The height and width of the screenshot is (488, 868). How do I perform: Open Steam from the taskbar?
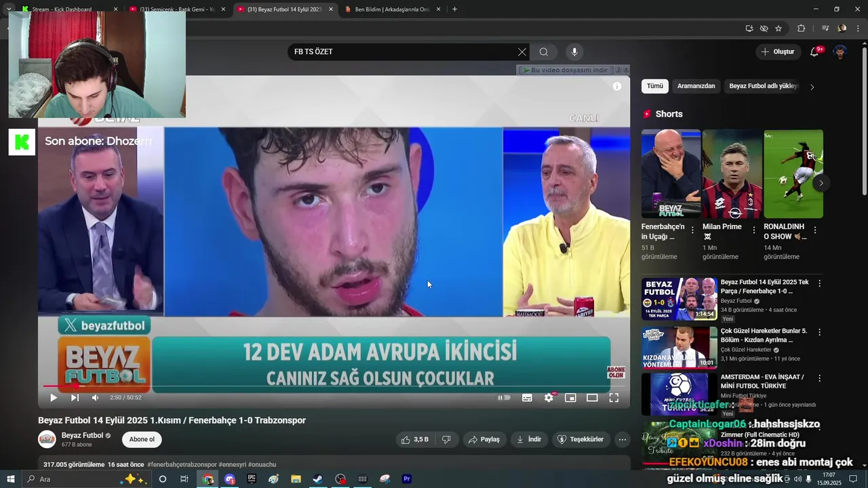(317, 479)
